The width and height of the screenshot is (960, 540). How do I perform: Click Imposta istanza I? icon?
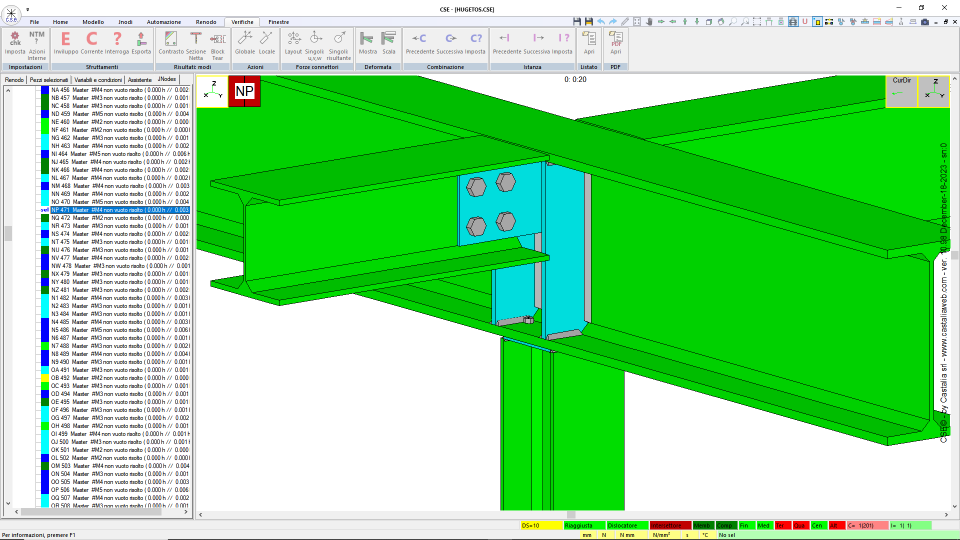562,43
